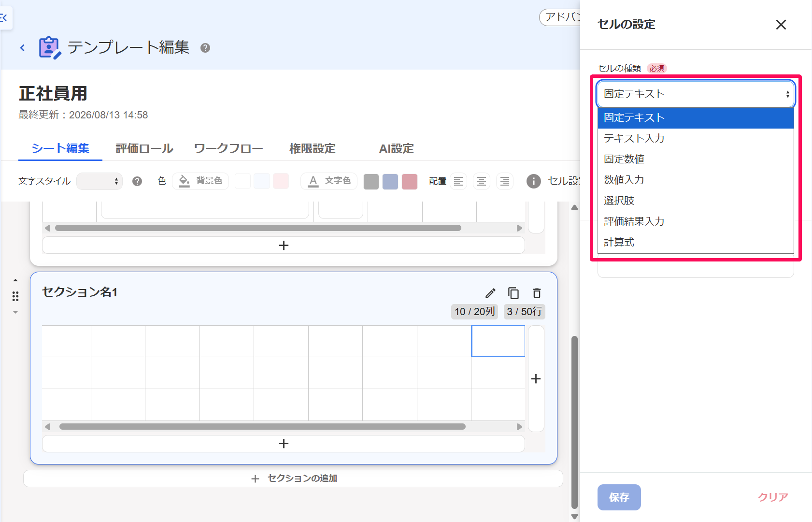Click the 正社員用 template title
812x522 pixels.
point(53,94)
